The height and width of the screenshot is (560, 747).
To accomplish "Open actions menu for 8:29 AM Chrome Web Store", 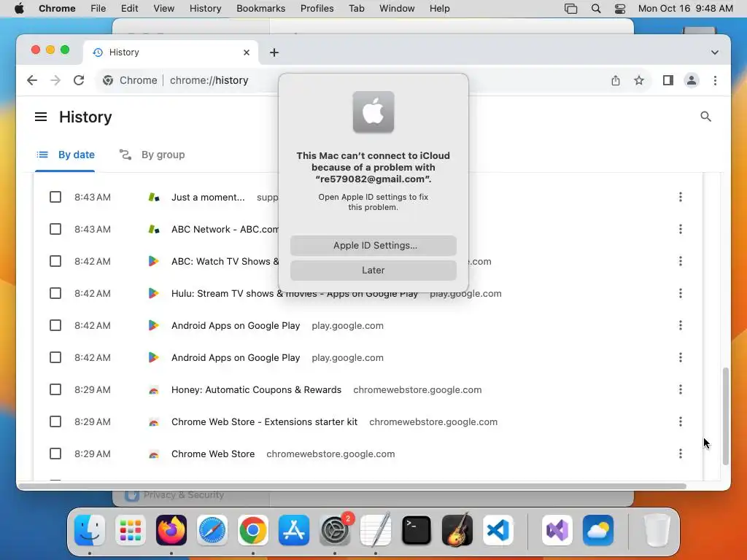I will click(x=681, y=454).
